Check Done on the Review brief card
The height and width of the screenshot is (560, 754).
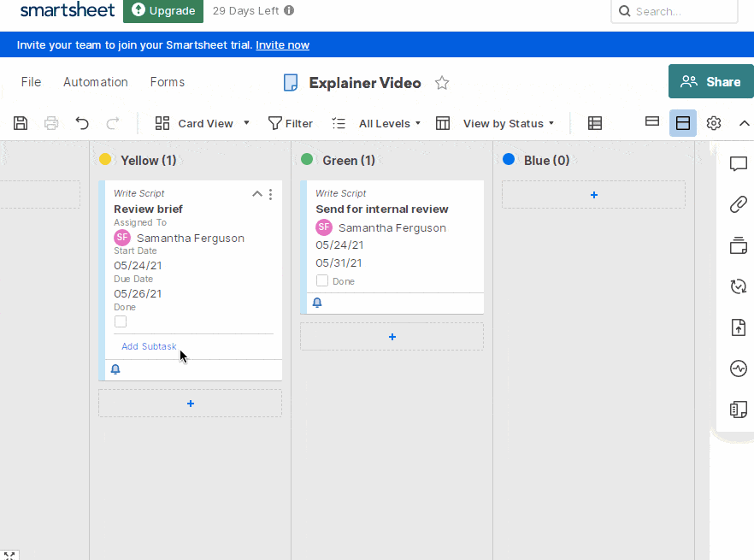click(121, 321)
